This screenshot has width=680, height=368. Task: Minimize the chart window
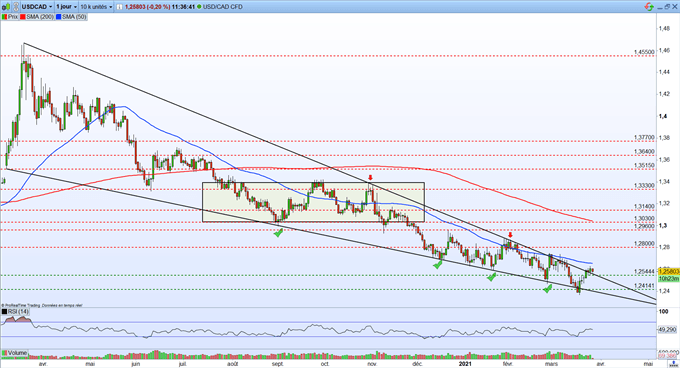pyautogui.click(x=659, y=7)
